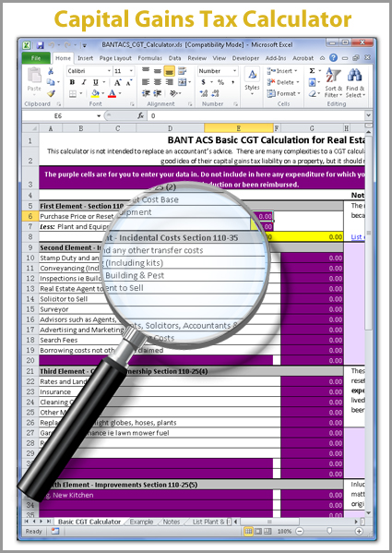Open the File tab
The image size is (392, 553).
point(36,58)
